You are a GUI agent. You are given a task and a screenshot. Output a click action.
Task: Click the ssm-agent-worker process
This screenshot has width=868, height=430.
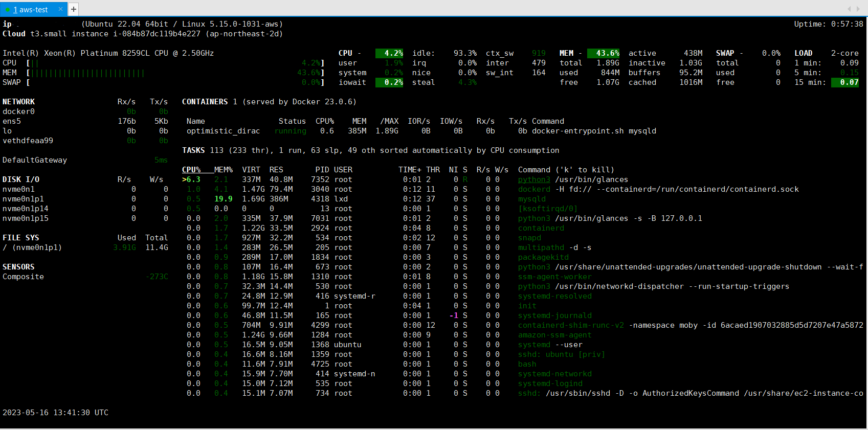tap(555, 277)
